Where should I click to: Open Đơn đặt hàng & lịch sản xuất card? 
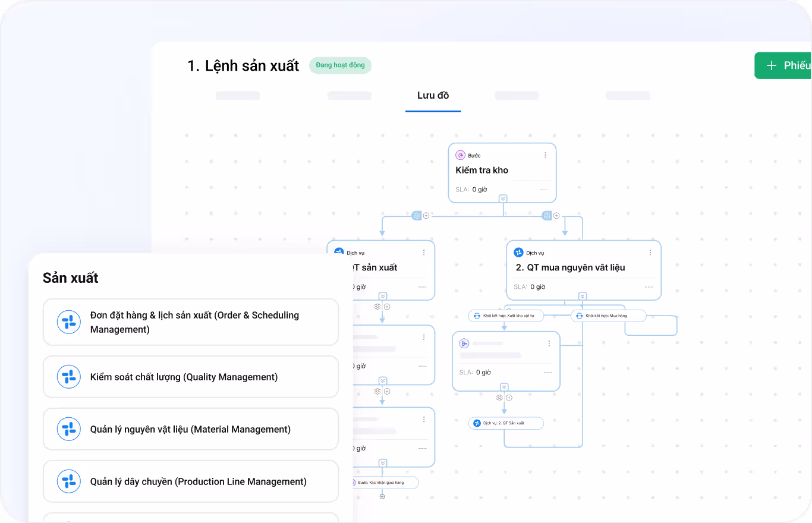point(191,322)
